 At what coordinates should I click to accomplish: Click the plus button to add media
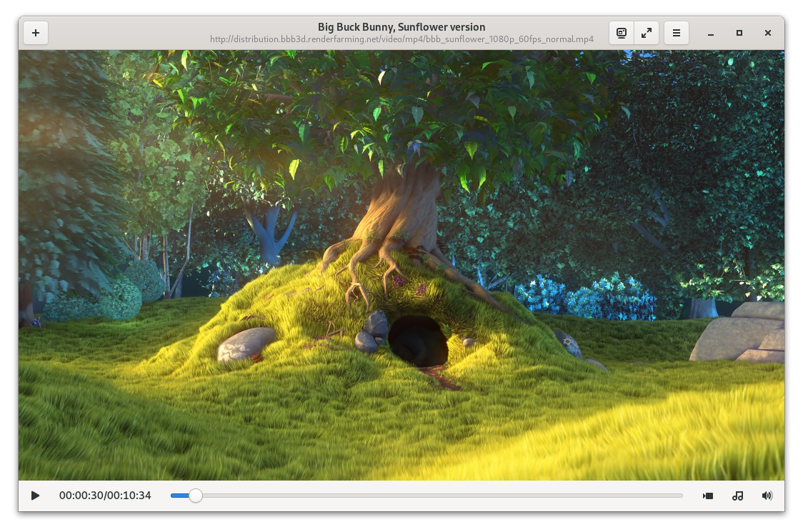click(36, 33)
